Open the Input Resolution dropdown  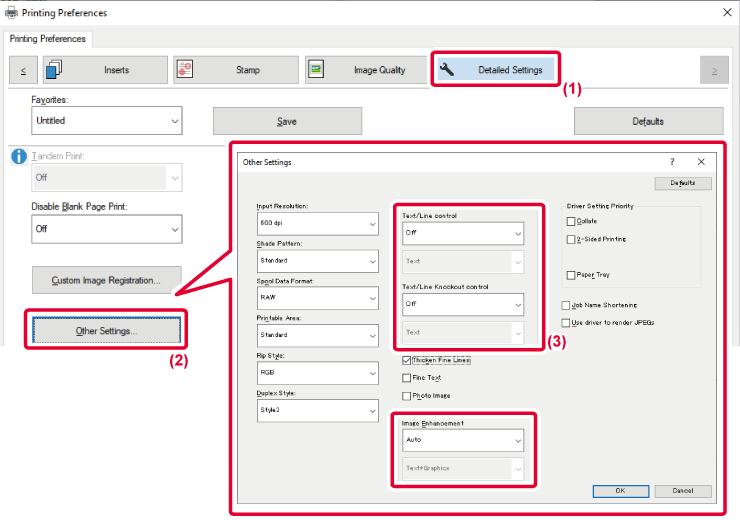click(x=318, y=222)
